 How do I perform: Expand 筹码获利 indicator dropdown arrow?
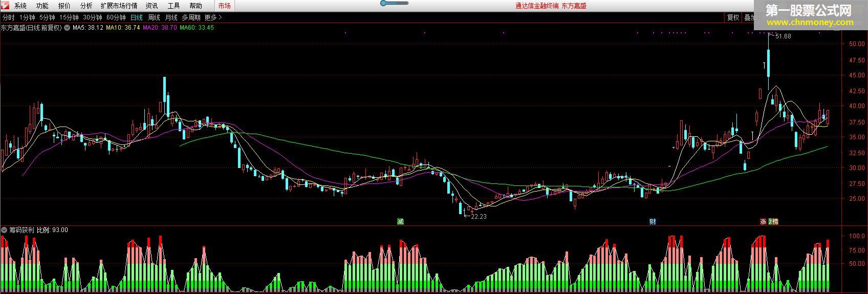pyautogui.click(x=5, y=230)
